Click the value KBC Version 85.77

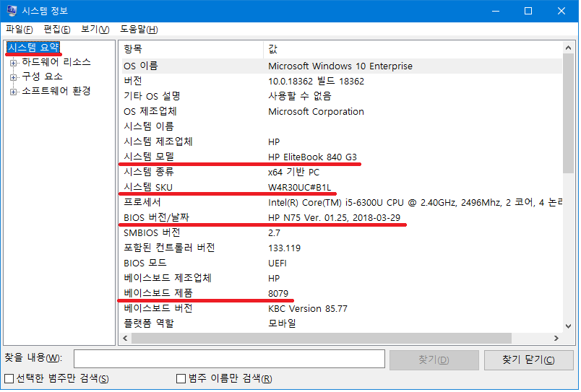[x=308, y=309]
